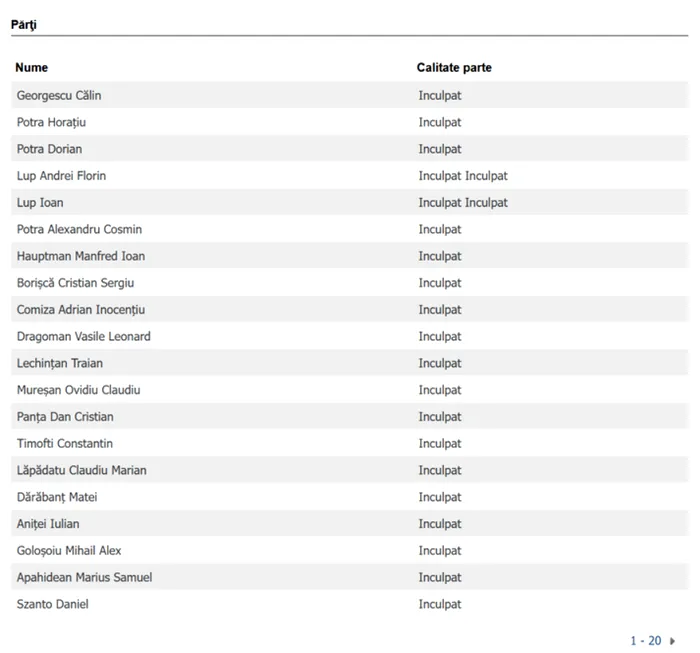Click the Părți section heading

(x=24, y=24)
